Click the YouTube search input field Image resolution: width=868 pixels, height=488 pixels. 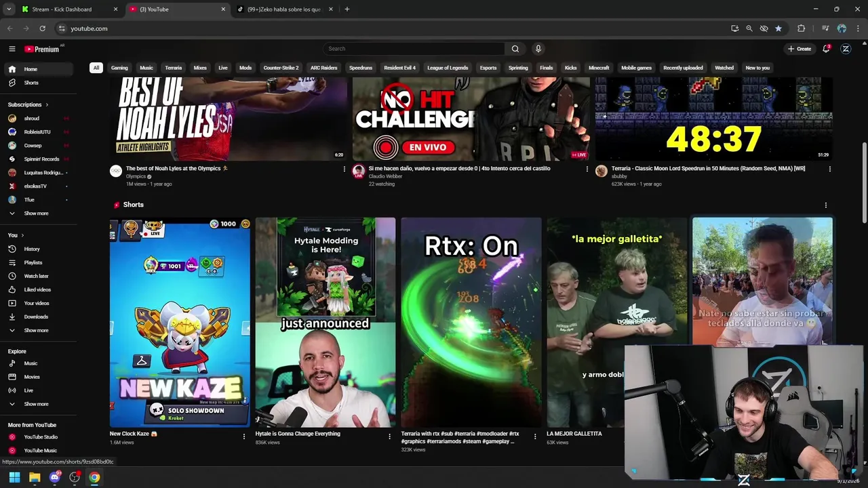(414, 49)
